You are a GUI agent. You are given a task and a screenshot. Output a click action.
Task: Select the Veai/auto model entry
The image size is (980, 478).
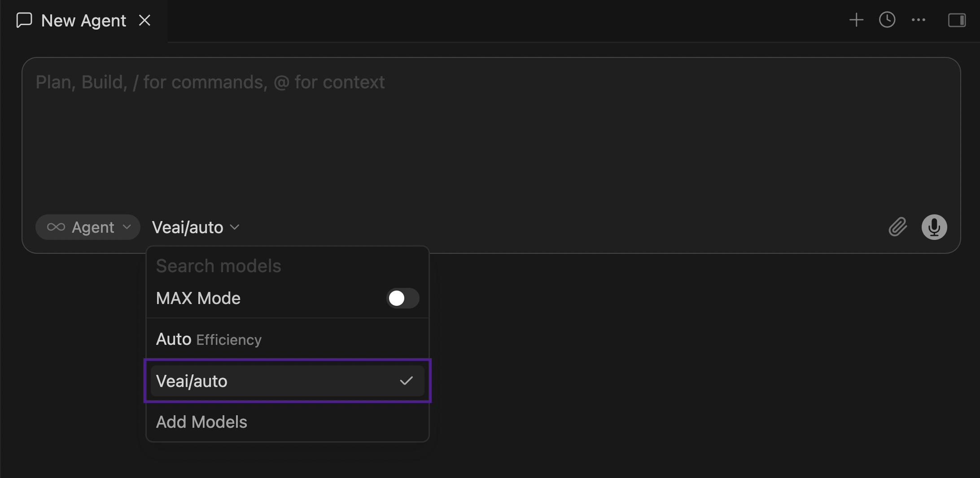click(x=288, y=381)
